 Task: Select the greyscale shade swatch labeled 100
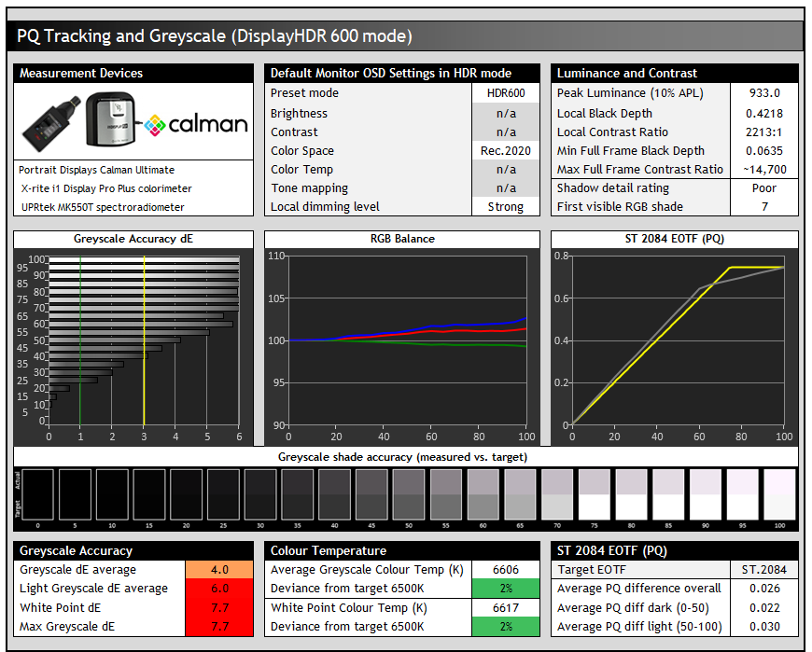coord(779,493)
